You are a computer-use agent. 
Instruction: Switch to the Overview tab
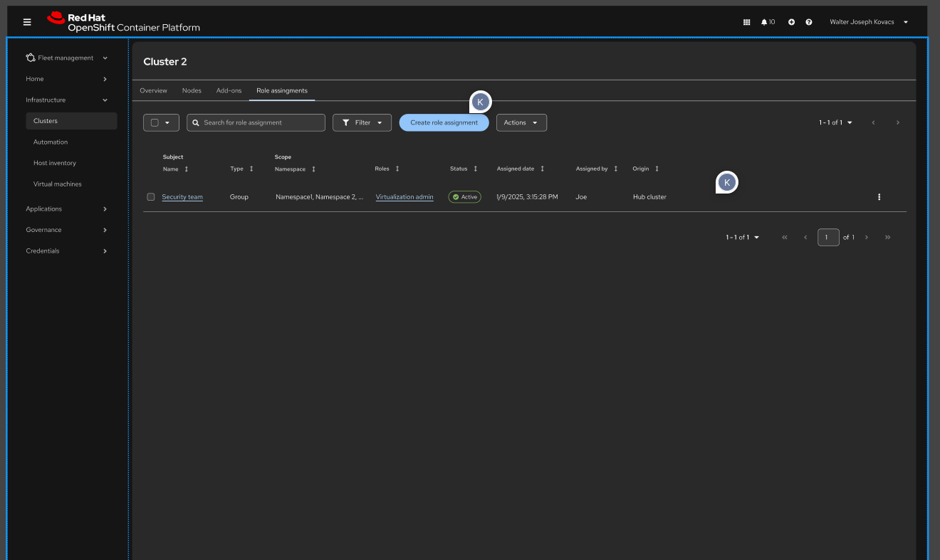click(x=153, y=91)
